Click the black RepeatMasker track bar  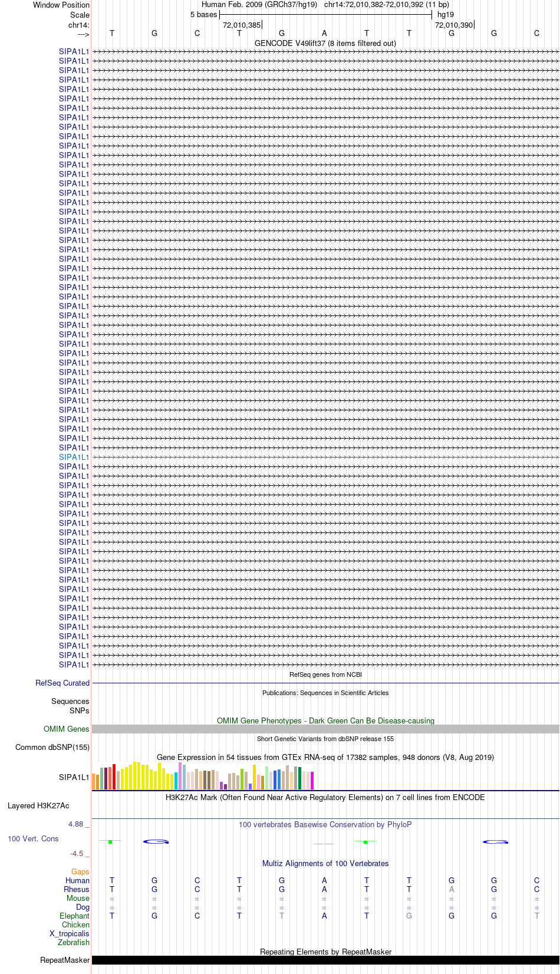pos(325,960)
